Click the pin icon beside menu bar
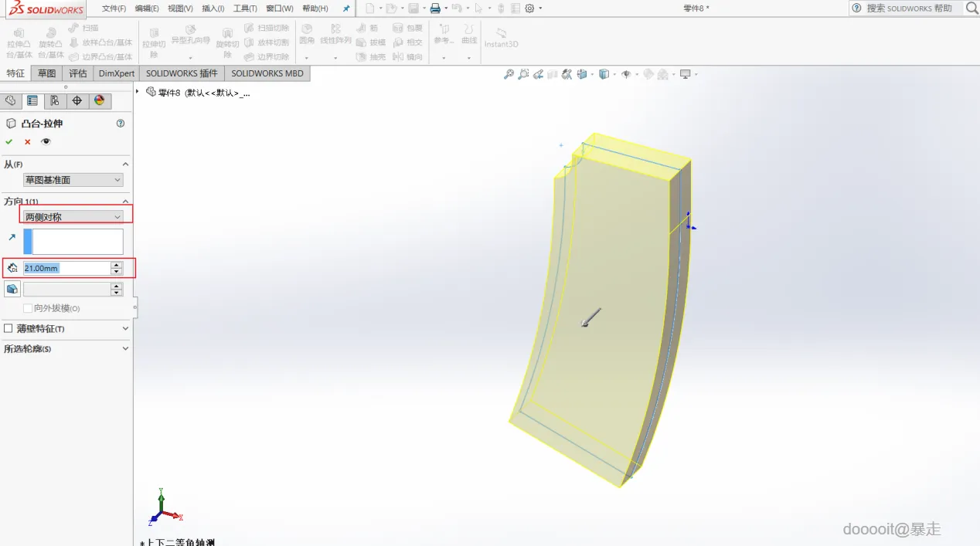Screen dimensions: 980x546 (346, 8)
